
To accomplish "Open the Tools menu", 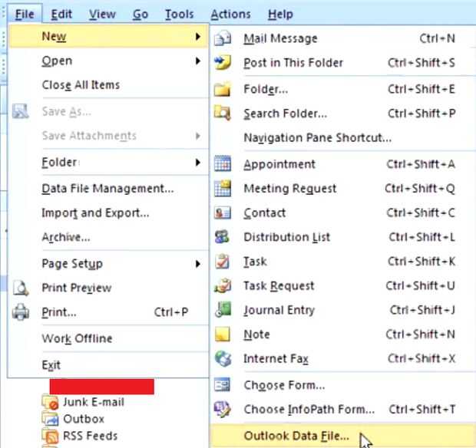I will click(179, 14).
